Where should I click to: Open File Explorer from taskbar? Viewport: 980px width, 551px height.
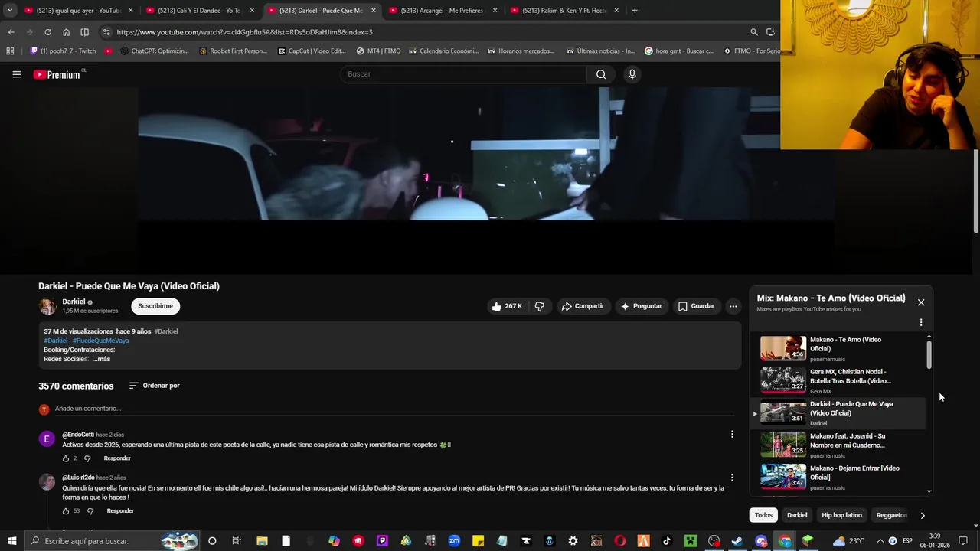(x=262, y=541)
